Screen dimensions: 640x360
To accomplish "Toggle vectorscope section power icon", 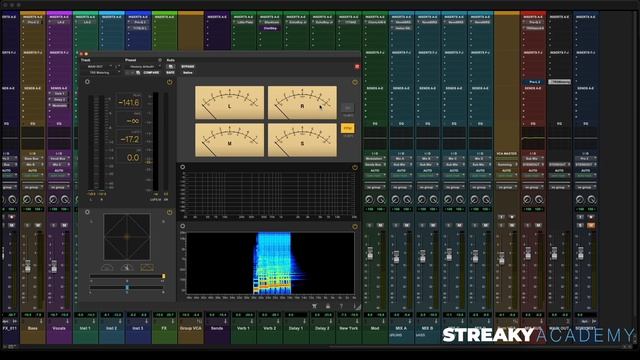I will (x=169, y=212).
